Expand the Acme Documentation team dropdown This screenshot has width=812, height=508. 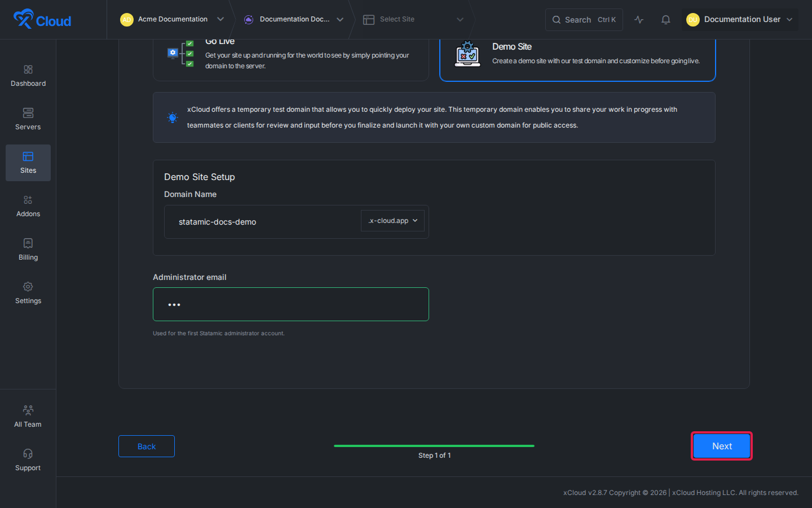[220, 19]
